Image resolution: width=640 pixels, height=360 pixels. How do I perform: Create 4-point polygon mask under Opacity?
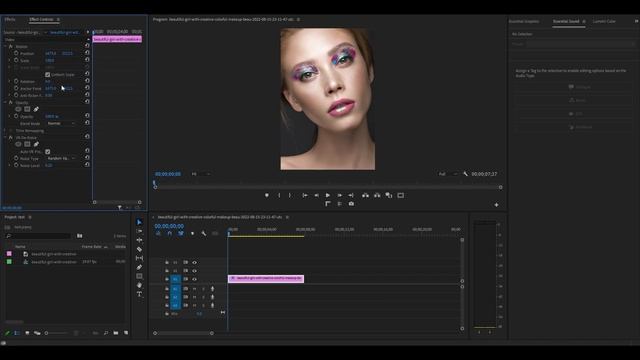pos(27,109)
